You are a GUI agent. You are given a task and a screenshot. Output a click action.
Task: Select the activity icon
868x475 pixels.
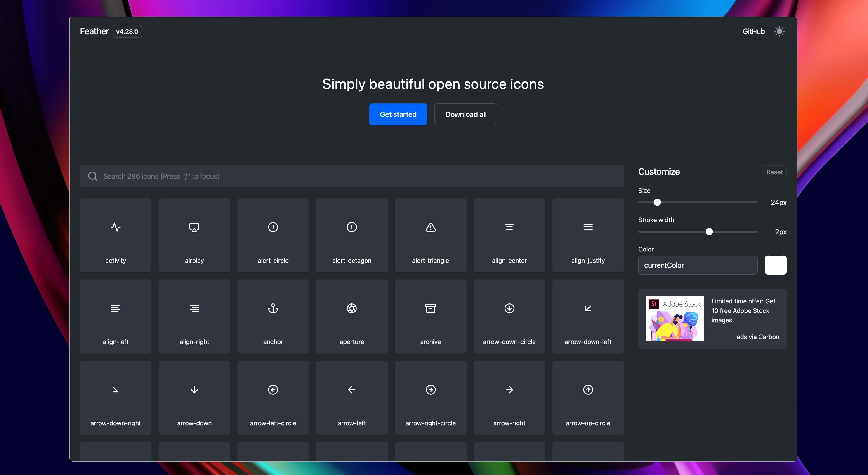point(116,235)
